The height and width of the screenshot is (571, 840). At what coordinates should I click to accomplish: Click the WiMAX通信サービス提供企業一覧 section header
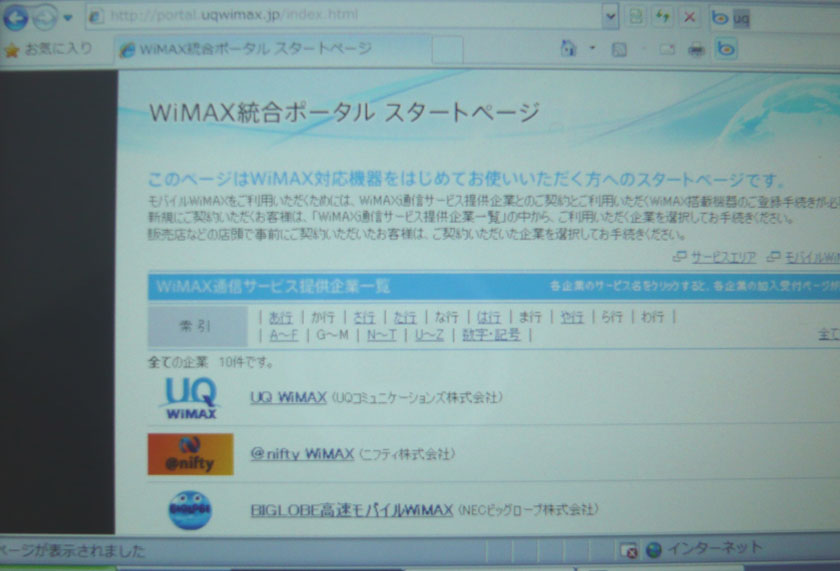pos(273,287)
